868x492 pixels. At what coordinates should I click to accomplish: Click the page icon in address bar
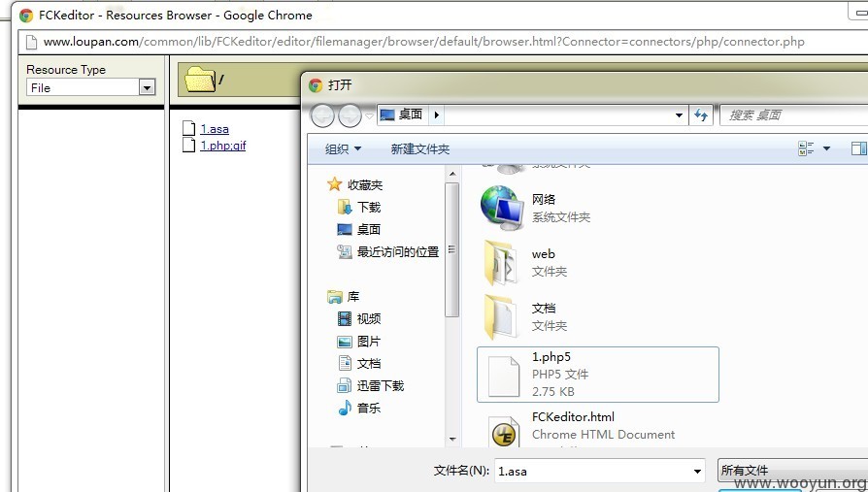click(x=31, y=42)
